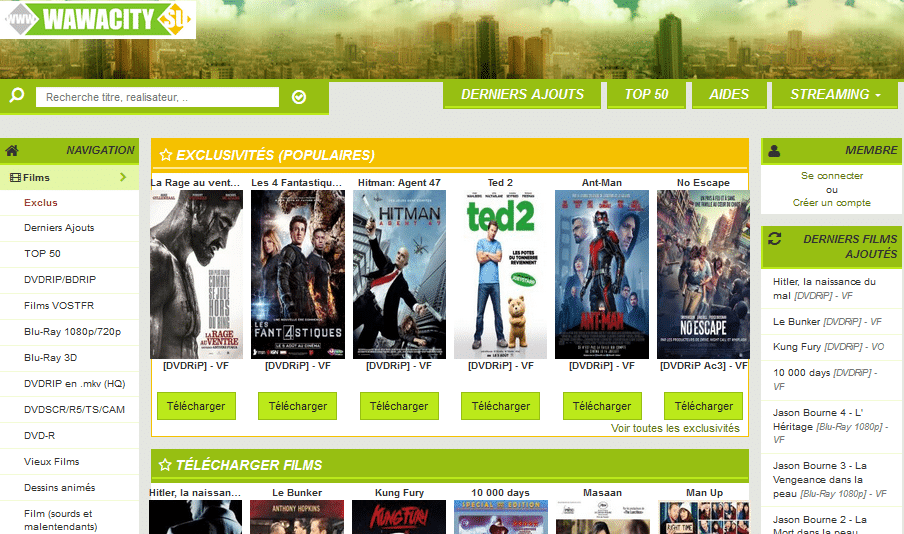This screenshot has height=534, width=904.
Task: Open Vieux Films category
Action: (x=51, y=461)
